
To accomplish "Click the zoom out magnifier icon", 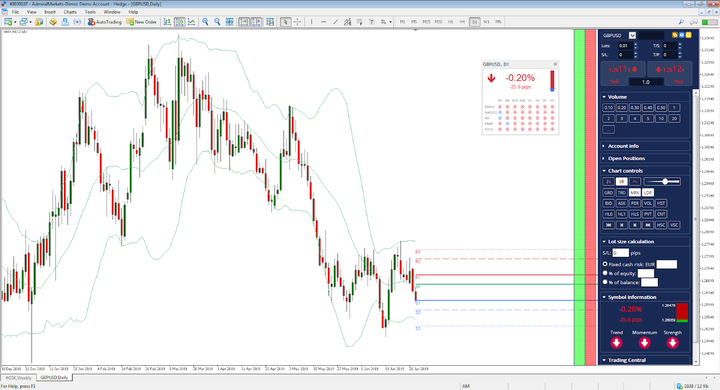I will [217, 22].
